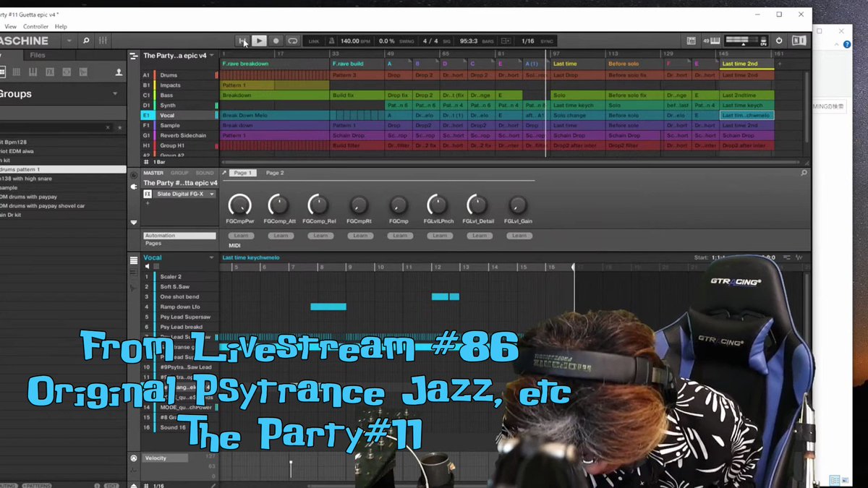Open the Groups dropdown in browser

click(x=115, y=94)
